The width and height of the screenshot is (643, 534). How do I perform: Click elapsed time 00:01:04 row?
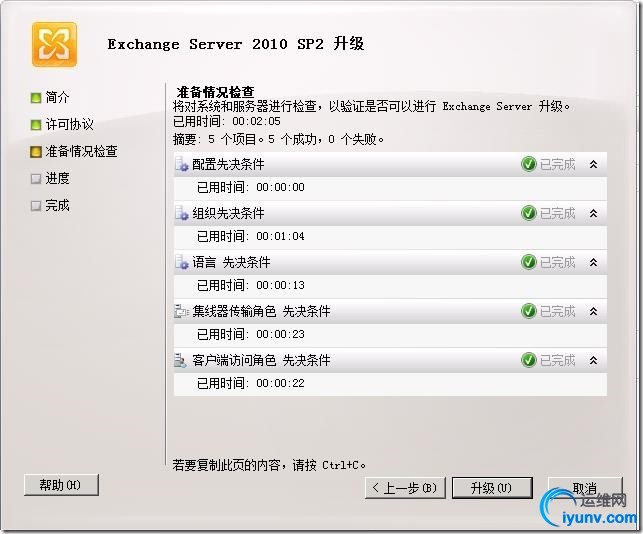[x=390, y=237]
